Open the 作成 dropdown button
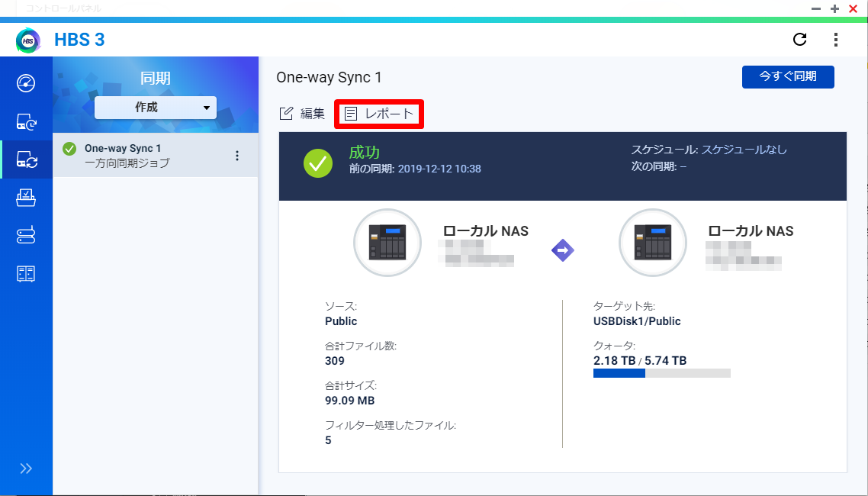Viewport: 868px width, 496px height. (156, 108)
